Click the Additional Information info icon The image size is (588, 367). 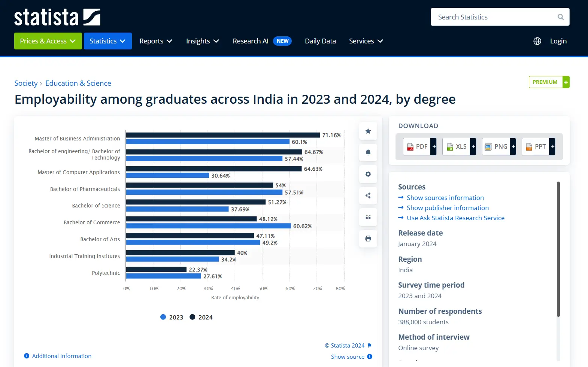click(27, 356)
